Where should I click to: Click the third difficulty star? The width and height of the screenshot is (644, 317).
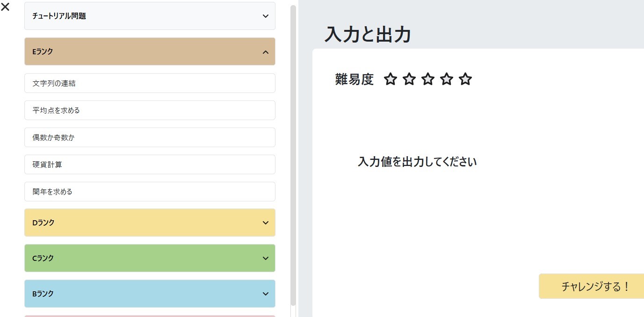point(427,79)
